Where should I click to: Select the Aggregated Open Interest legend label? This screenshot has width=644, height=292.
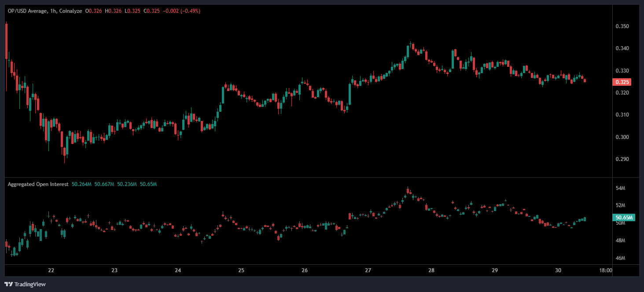pos(38,184)
